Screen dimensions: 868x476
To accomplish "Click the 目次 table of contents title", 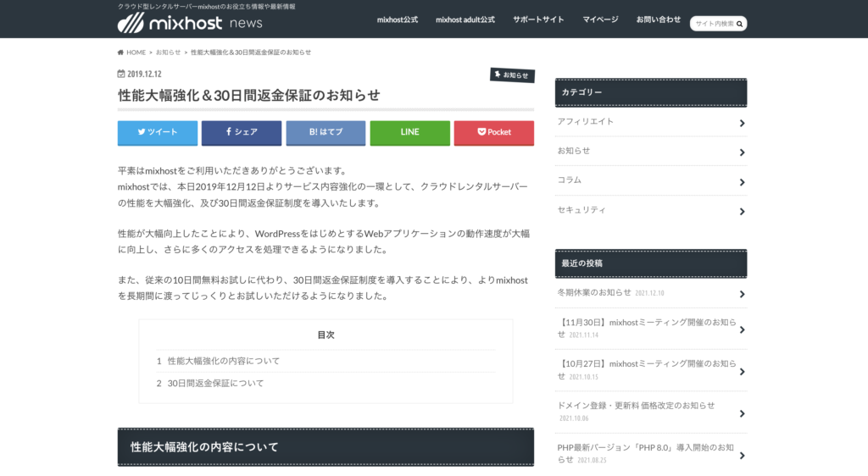I will (326, 335).
